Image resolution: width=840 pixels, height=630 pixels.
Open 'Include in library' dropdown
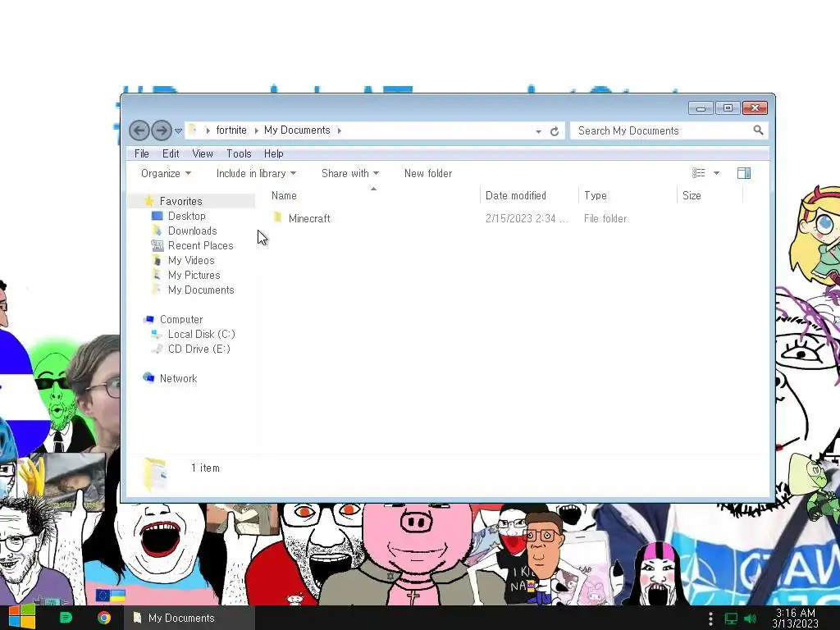256,174
